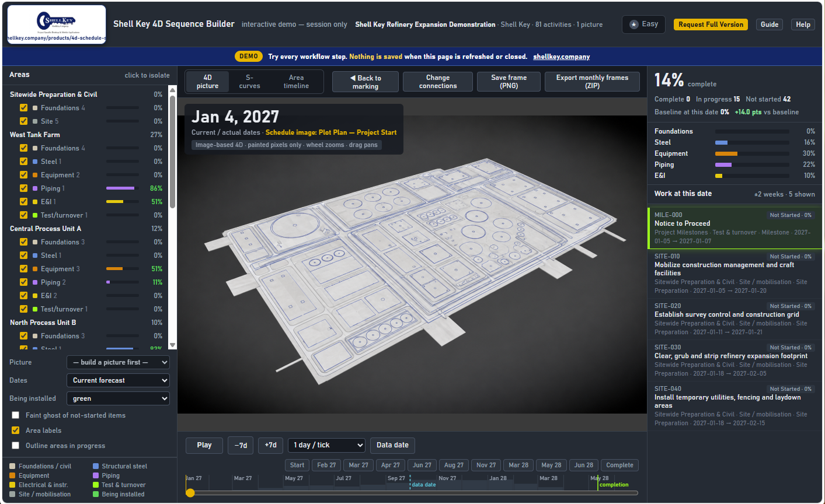The height and width of the screenshot is (504, 825).
Task: Open the Guide
Action: point(769,24)
